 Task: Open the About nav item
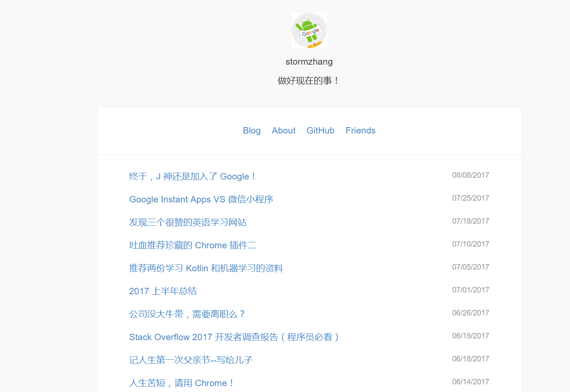point(284,131)
